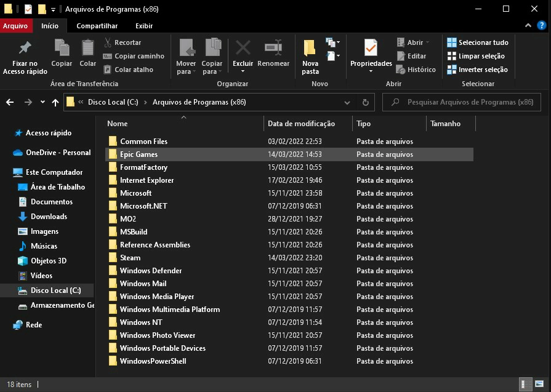
Task: Click Colar atalho command
Action: [128, 70]
